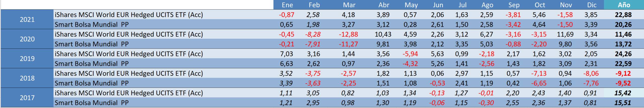Viewport: 644px width, 108px height.
Task: Select the Dic column header
Action: (x=592, y=5)
